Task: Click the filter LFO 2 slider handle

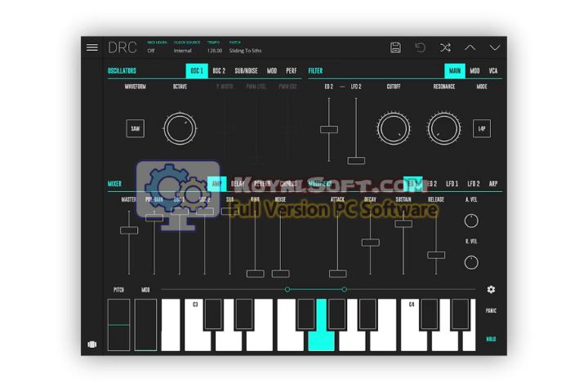Action: [x=356, y=161]
